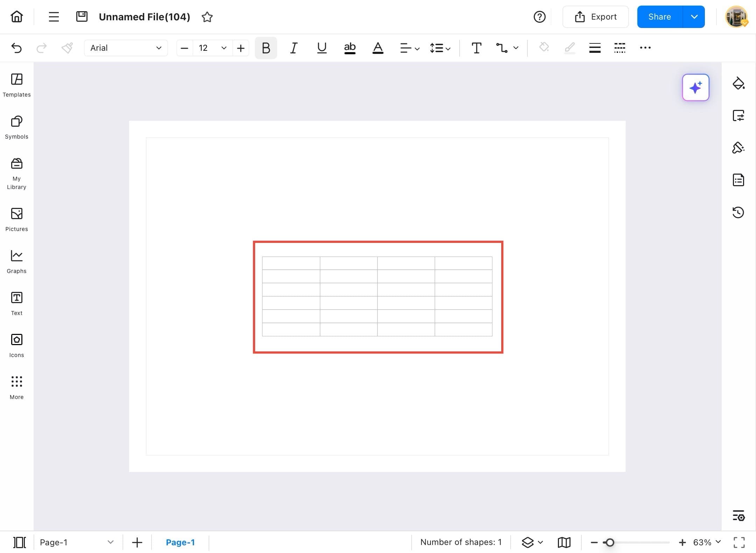Screen dimensions: 756x553
Task: Click the blue Share button
Action: click(659, 17)
